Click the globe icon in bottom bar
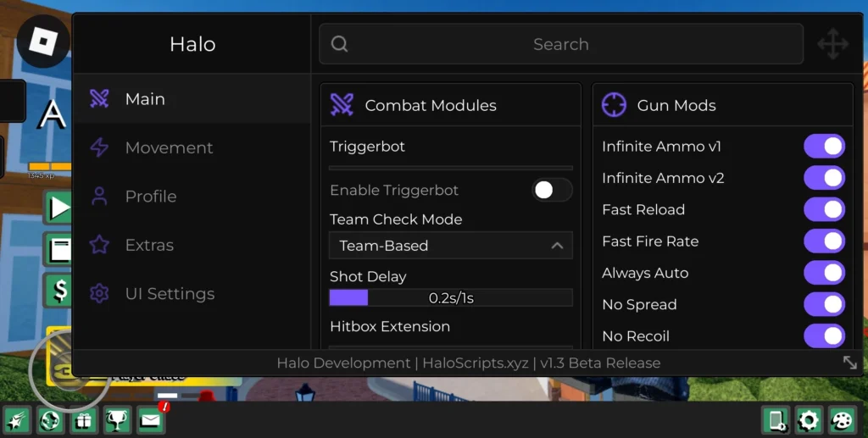The height and width of the screenshot is (438, 868). tap(50, 419)
